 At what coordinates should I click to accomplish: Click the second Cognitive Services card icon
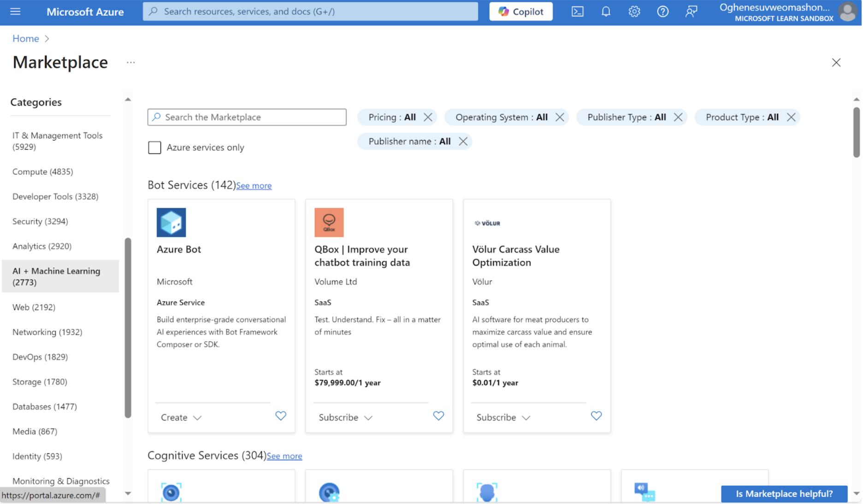click(x=330, y=493)
